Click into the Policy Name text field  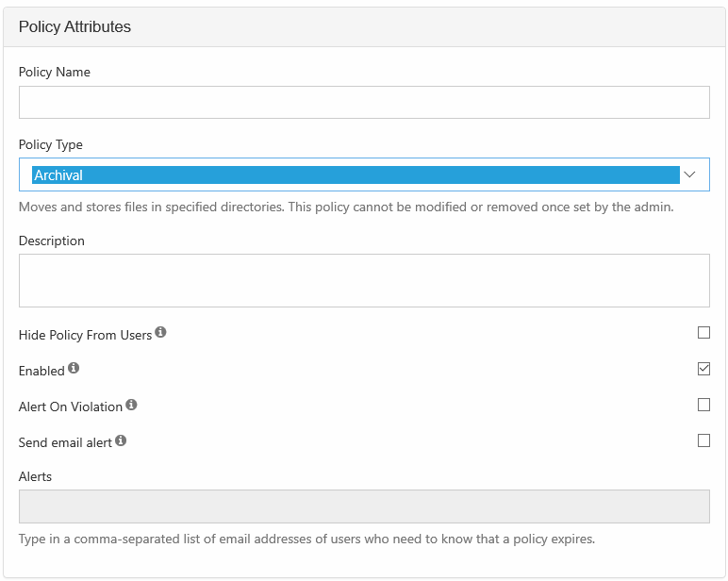tap(364, 103)
